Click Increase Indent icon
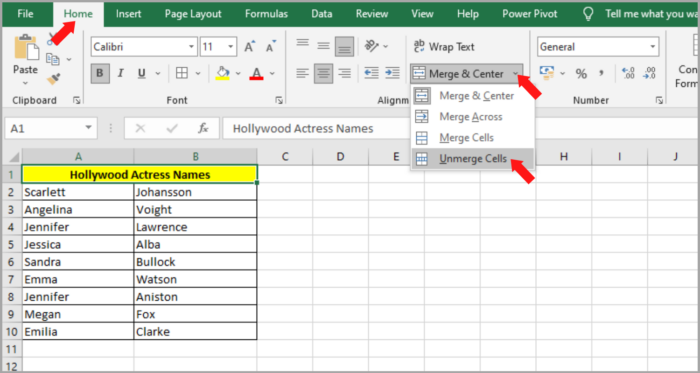The height and width of the screenshot is (373, 700). click(x=392, y=73)
